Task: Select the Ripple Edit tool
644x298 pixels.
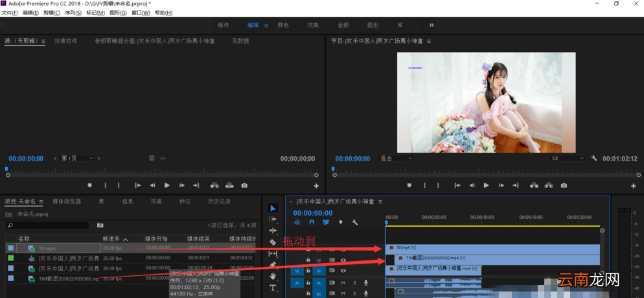Action: click(273, 231)
